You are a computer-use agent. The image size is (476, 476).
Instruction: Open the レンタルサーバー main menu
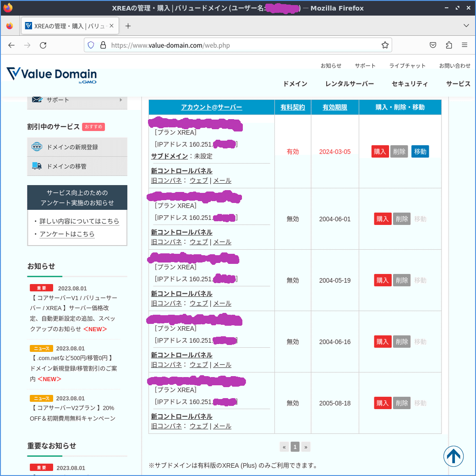click(350, 84)
